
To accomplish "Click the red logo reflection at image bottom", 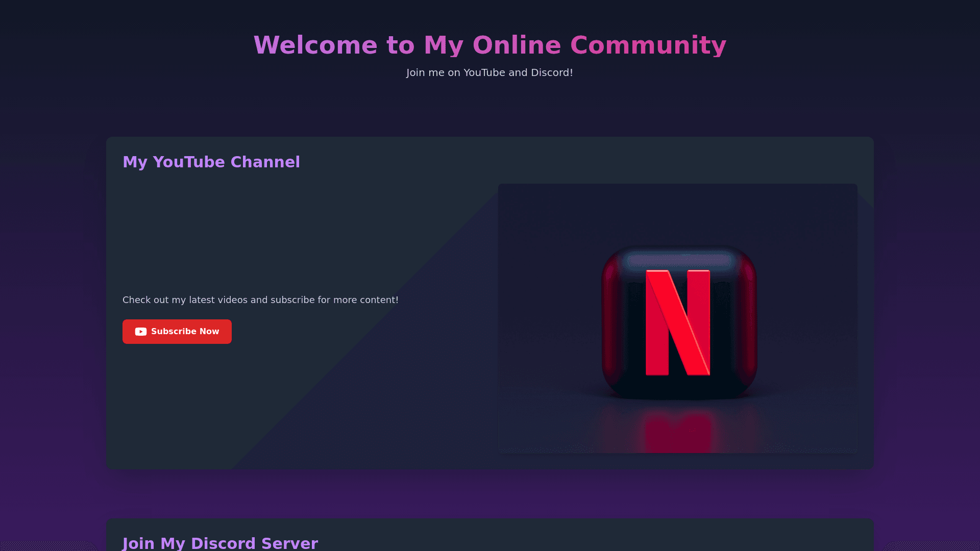I will point(678,431).
